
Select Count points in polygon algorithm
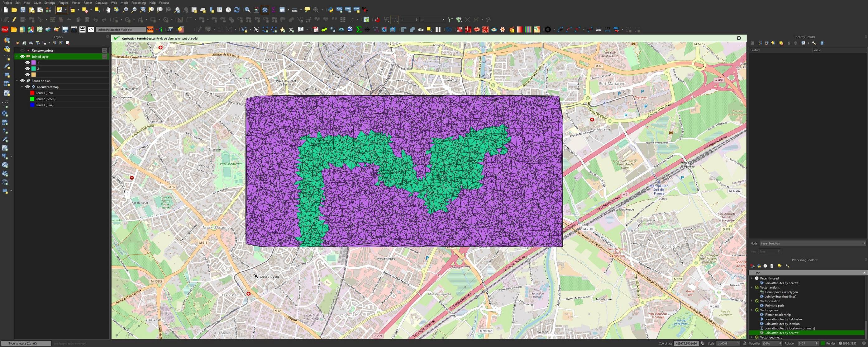click(781, 292)
